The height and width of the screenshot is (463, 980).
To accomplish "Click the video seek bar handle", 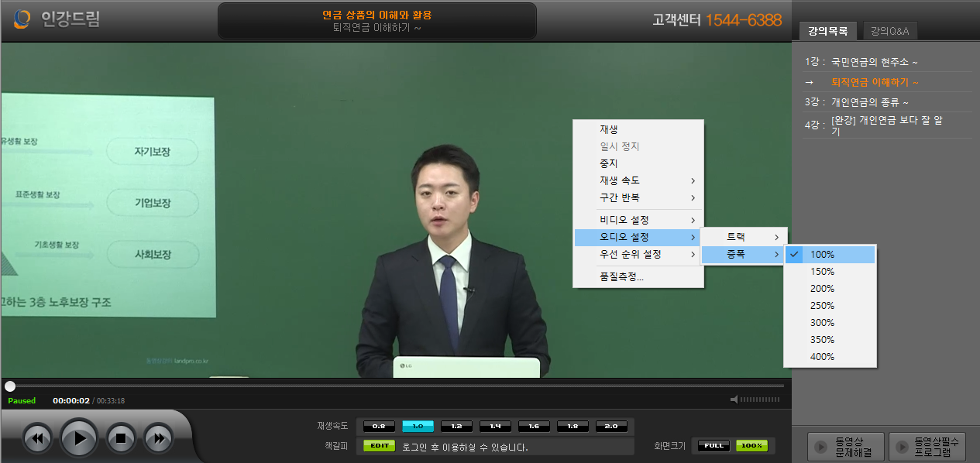I will (10, 386).
